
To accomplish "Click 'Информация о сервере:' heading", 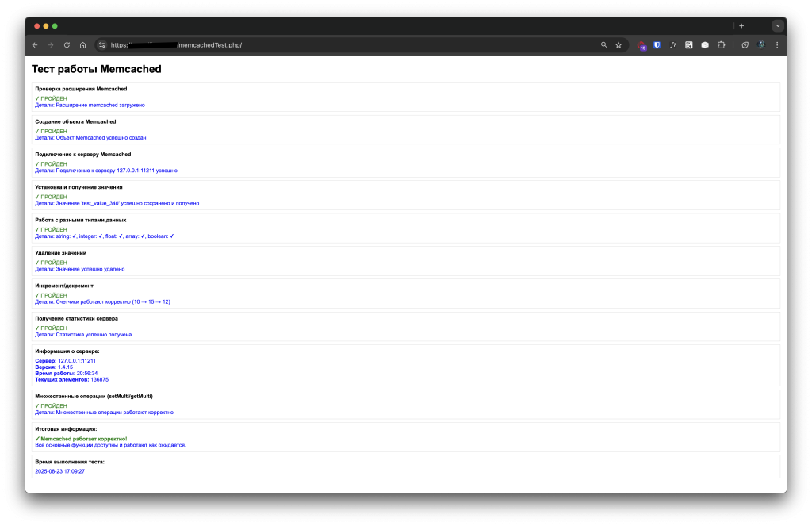I will click(x=67, y=351).
